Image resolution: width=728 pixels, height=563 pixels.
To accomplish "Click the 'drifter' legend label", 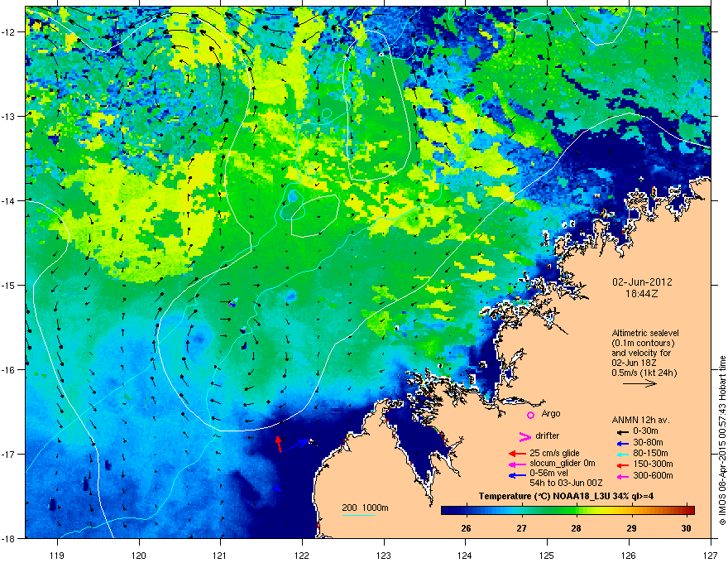I will (548, 435).
